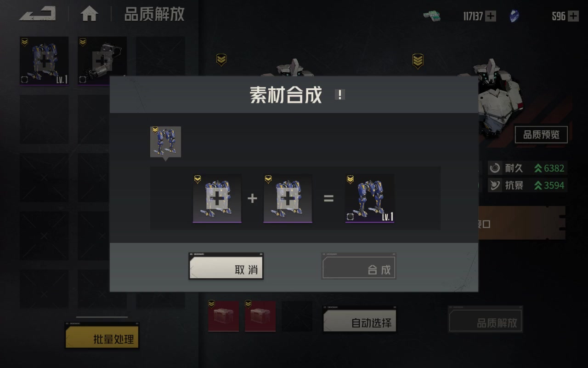Select second material slot in synthesis formula
This screenshot has width=588, height=368.
pyautogui.click(x=288, y=198)
